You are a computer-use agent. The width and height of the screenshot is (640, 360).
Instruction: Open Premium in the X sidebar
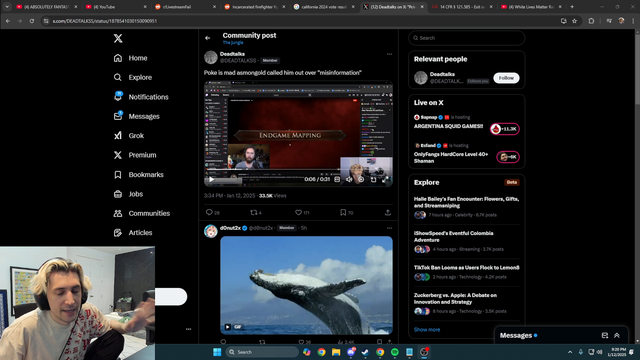(135, 155)
